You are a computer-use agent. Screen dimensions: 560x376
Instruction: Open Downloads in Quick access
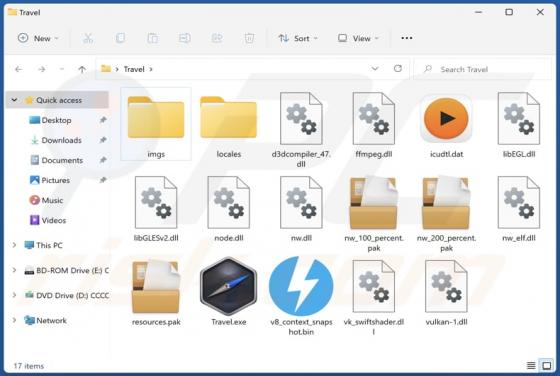pos(61,140)
